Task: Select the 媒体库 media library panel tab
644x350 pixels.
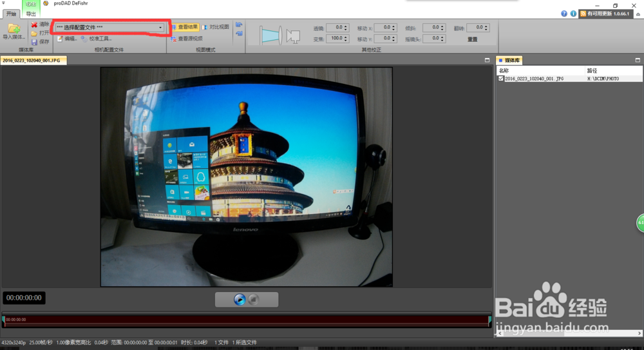Action: (509, 61)
